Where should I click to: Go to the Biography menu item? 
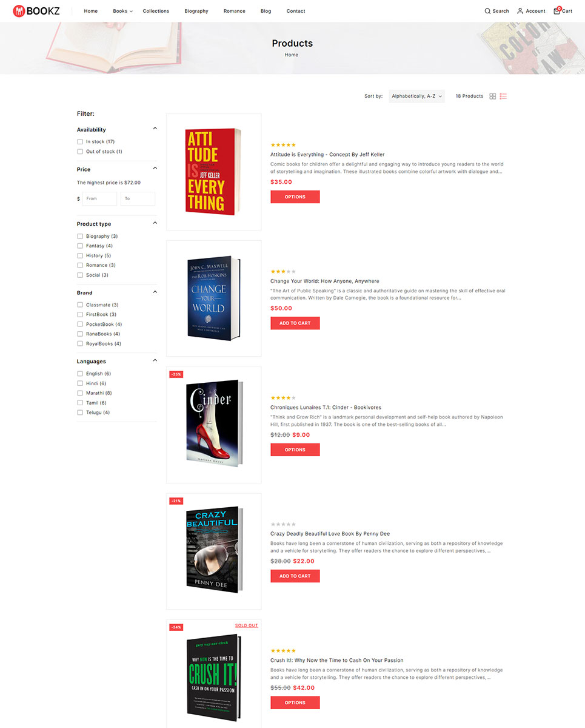[x=196, y=11]
